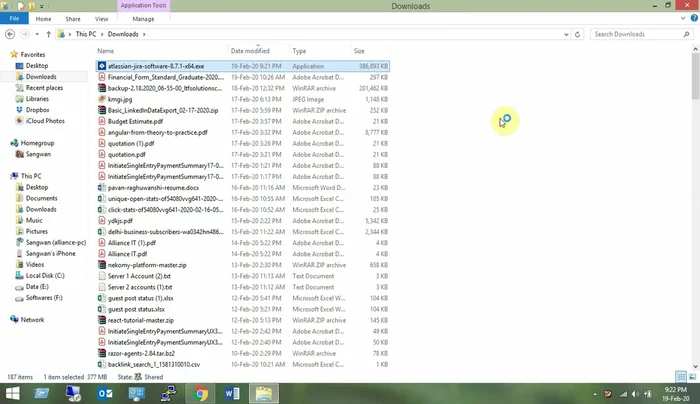This screenshot has height=404, width=700.
Task: Open Sangwan's iPhone in This PC
Action: click(x=50, y=254)
